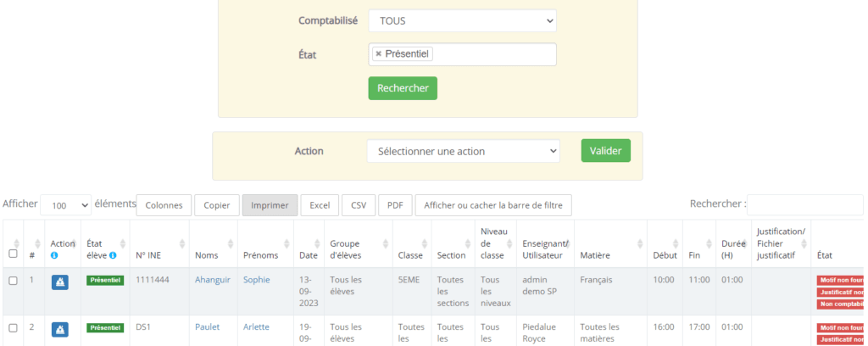
Task: Tick the select-all checkbox in table header
Action: coord(13,254)
